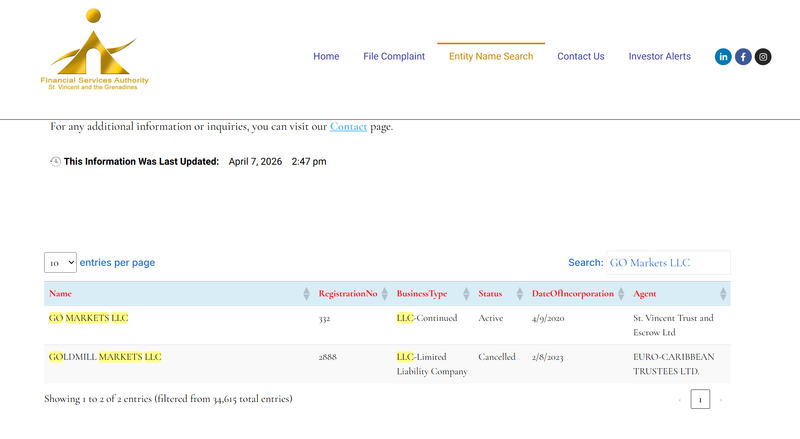
Task: Click registration number 332
Action: 324,319
